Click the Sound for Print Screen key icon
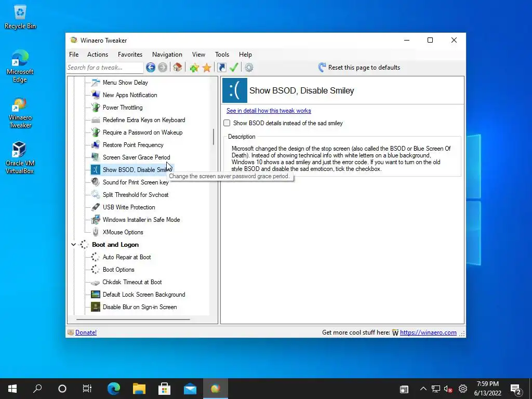 (x=96, y=182)
